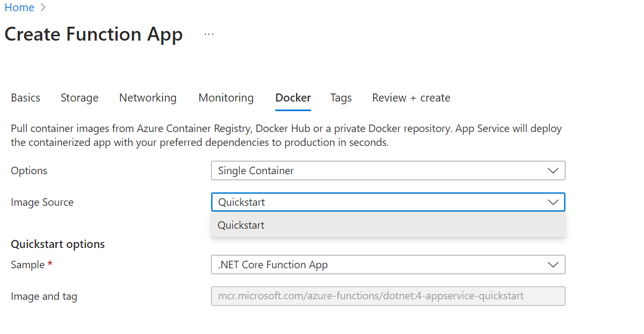
Task: Click the chevron on the Options dropdown
Action: (553, 170)
